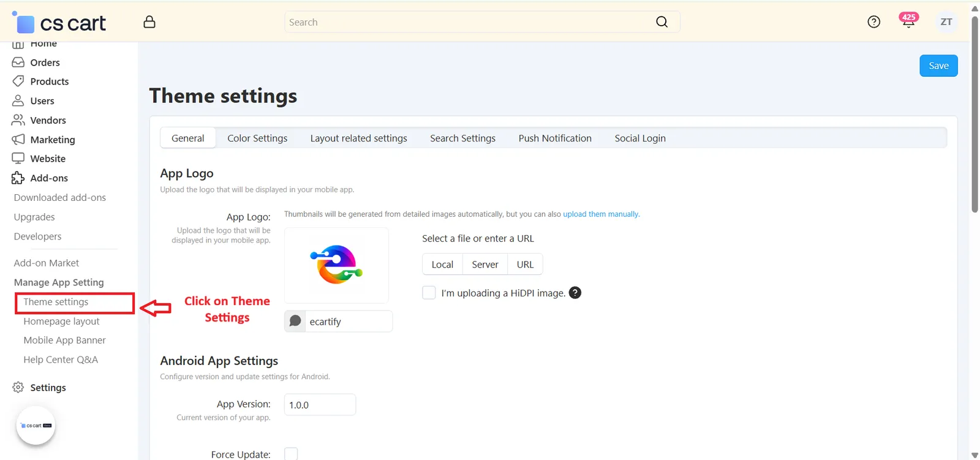Open the help question mark icon

click(874, 22)
